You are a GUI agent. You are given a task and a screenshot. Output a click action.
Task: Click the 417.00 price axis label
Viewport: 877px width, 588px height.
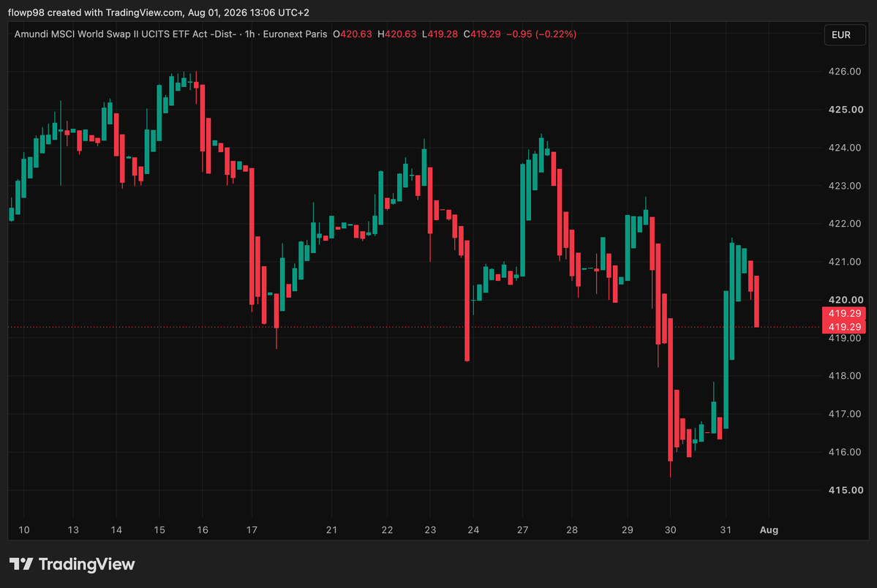coord(845,414)
